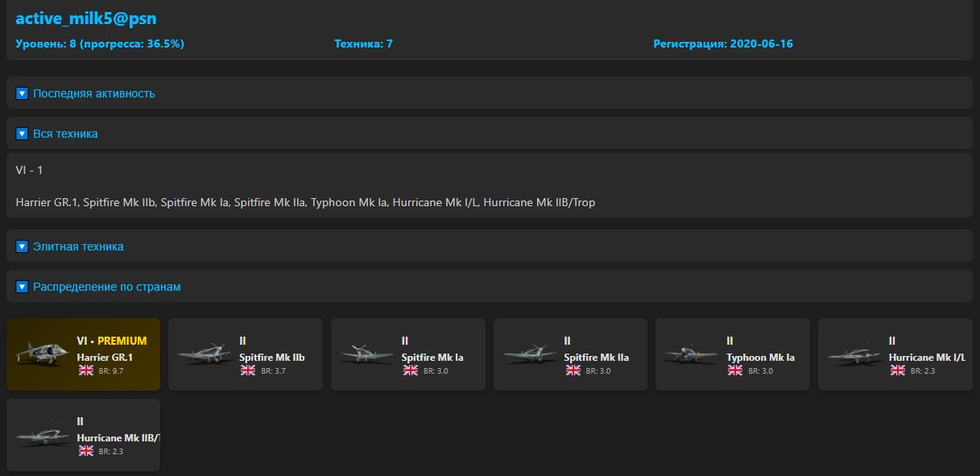Viewport: 980px width, 476px height.
Task: Expand the Распределение по странам section
Action: click(x=106, y=287)
